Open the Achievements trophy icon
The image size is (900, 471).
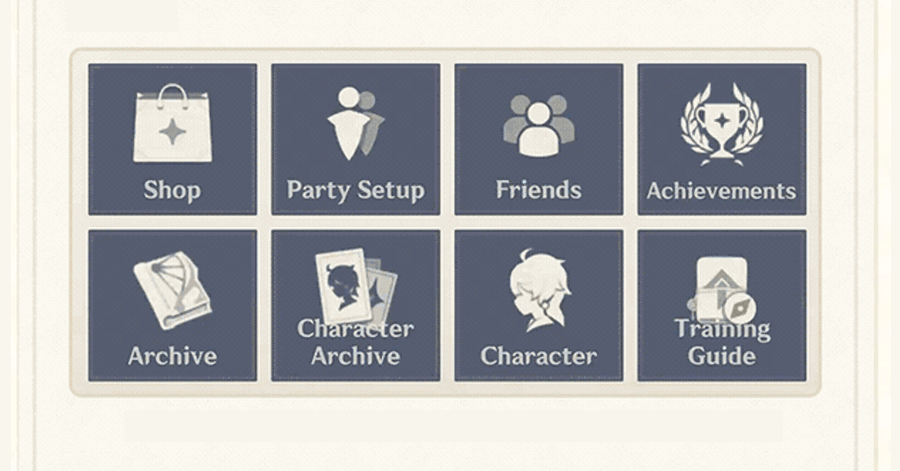pyautogui.click(x=721, y=124)
